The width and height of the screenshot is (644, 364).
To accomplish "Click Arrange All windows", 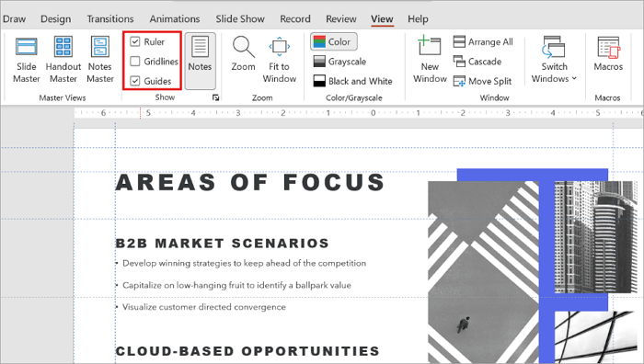I will pos(483,42).
